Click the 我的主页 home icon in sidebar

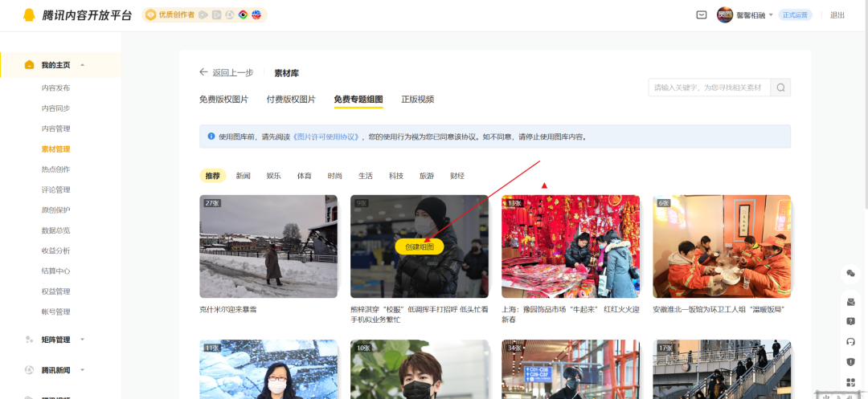tap(30, 65)
